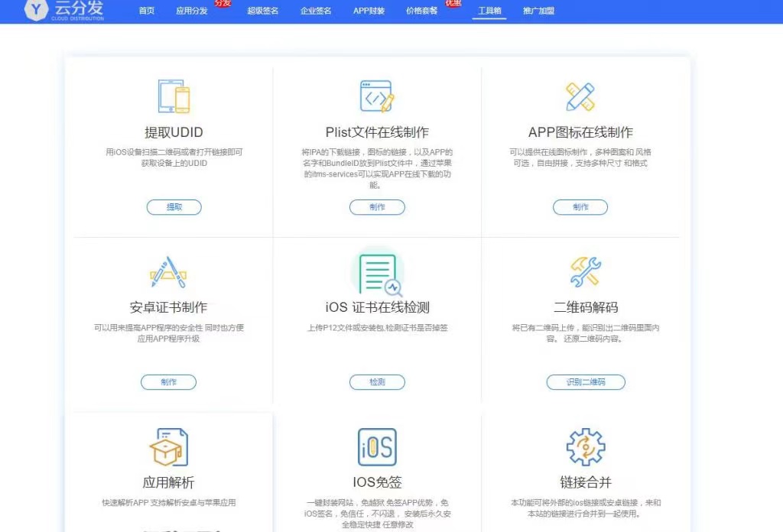Click the 二维码解码 wrench hammer icon
This screenshot has height=532, width=783.
coord(586,272)
